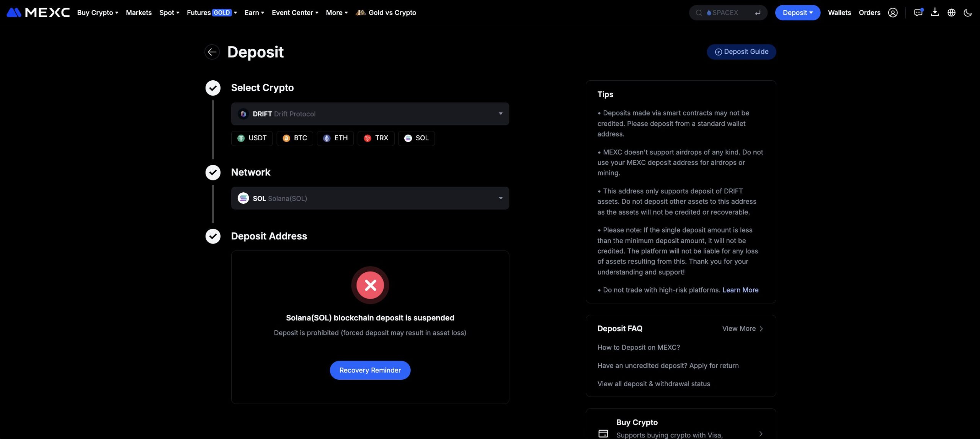Open the Orders page
The height and width of the screenshot is (439, 980).
(x=869, y=13)
